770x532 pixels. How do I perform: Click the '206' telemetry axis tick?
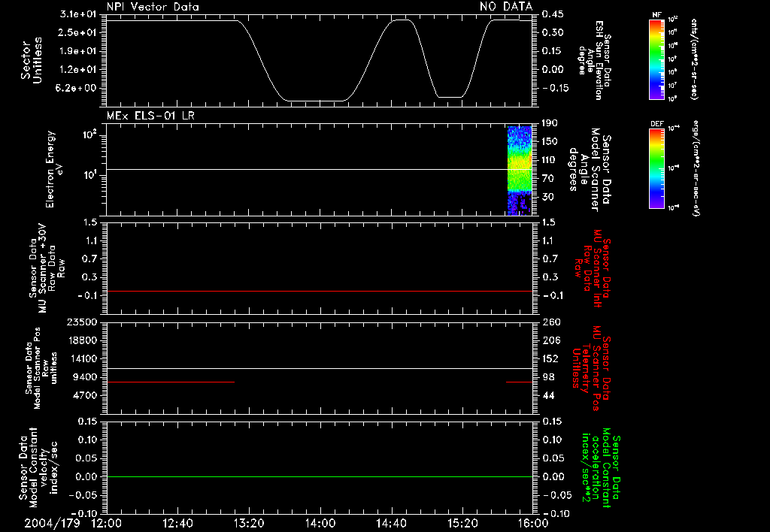point(551,340)
